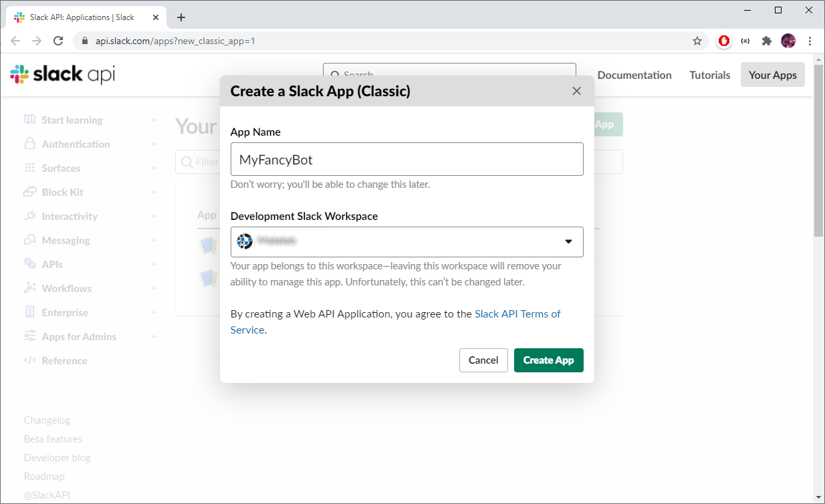The width and height of the screenshot is (825, 504).
Task: Select the Your Apps nav tab
Action: pyautogui.click(x=772, y=75)
